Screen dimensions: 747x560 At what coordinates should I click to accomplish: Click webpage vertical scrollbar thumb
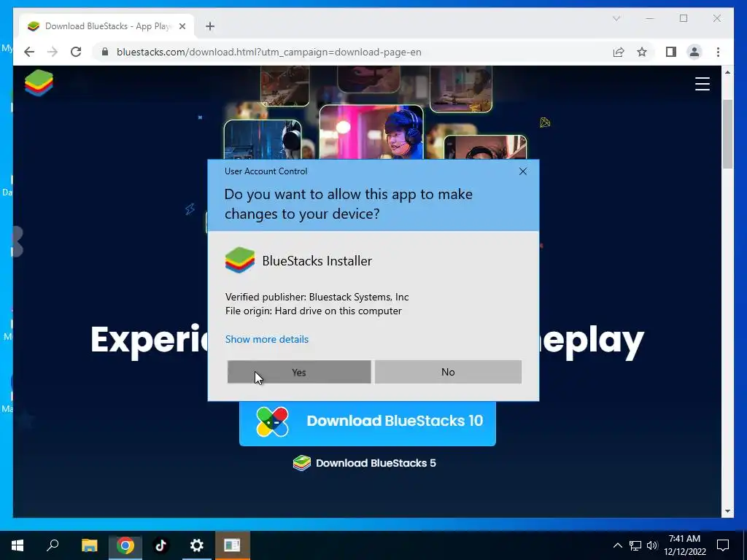pos(727,134)
